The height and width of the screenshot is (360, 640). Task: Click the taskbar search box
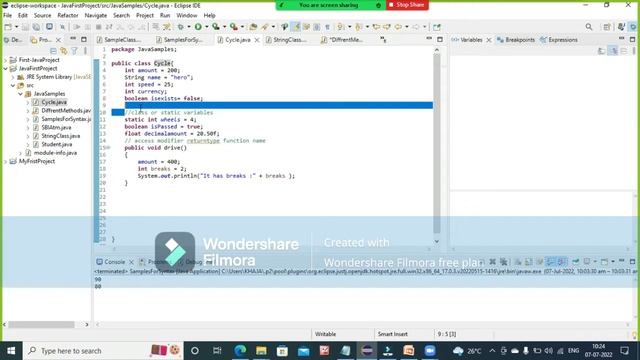click(x=102, y=351)
